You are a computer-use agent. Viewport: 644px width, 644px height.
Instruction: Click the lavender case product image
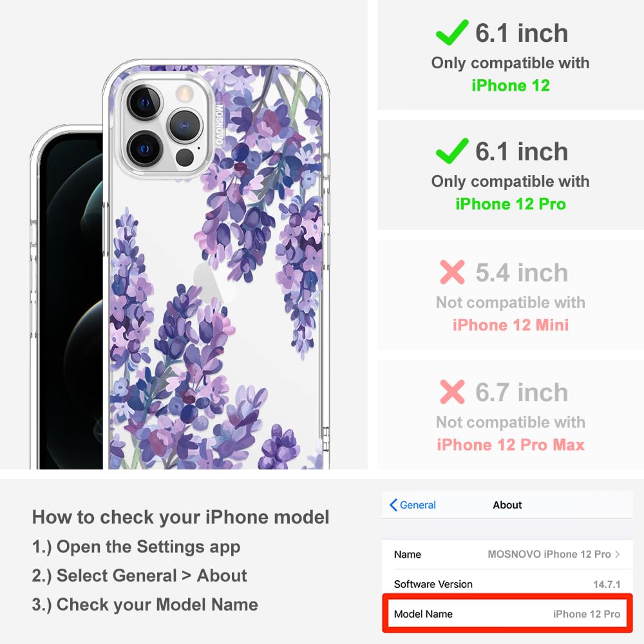point(216,265)
